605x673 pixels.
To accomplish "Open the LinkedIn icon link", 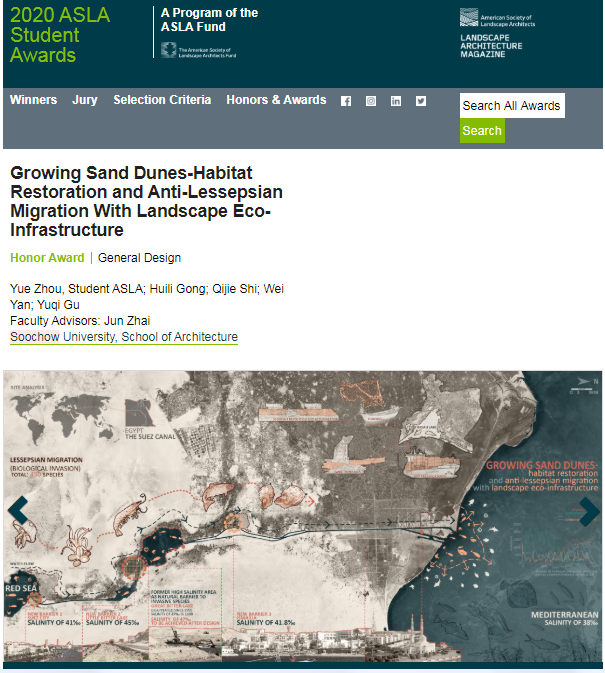I will 396,101.
